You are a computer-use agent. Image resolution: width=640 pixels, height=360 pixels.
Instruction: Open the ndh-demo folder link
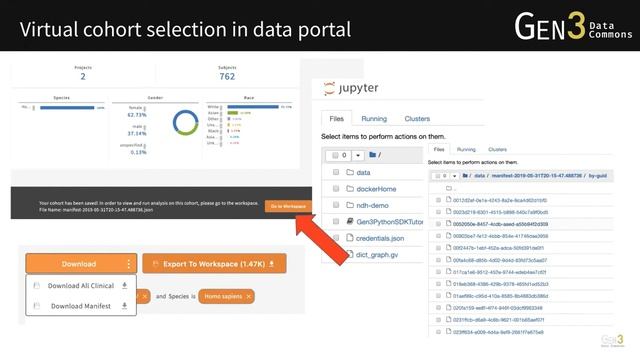click(x=372, y=205)
